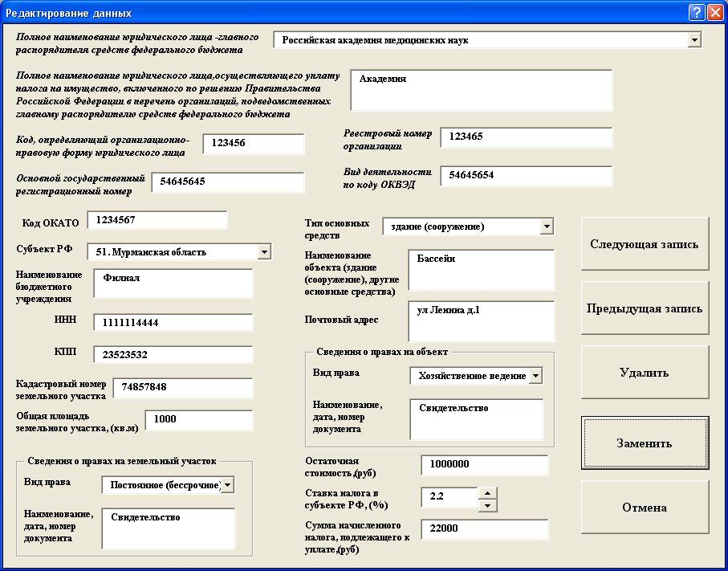728x571 pixels.
Task: Click Сведения о правах на земельный участок heading
Action: [x=122, y=461]
